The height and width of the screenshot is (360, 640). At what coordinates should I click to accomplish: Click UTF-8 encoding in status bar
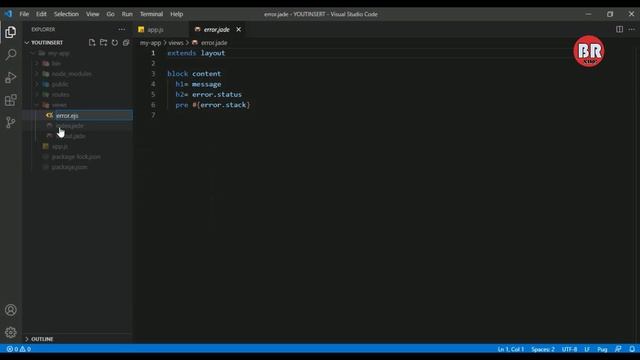pyautogui.click(x=569, y=349)
